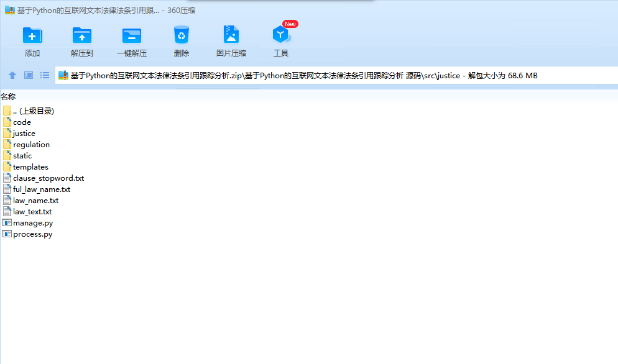618x364 pixels.
Task: Click the 删除 (Delete) trash icon
Action: tap(182, 35)
